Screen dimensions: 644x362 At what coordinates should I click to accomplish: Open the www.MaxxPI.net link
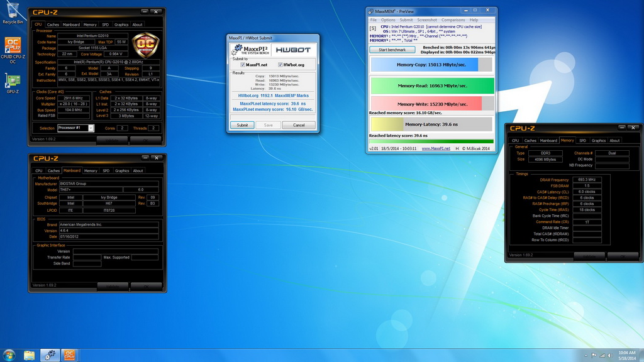pyautogui.click(x=436, y=148)
